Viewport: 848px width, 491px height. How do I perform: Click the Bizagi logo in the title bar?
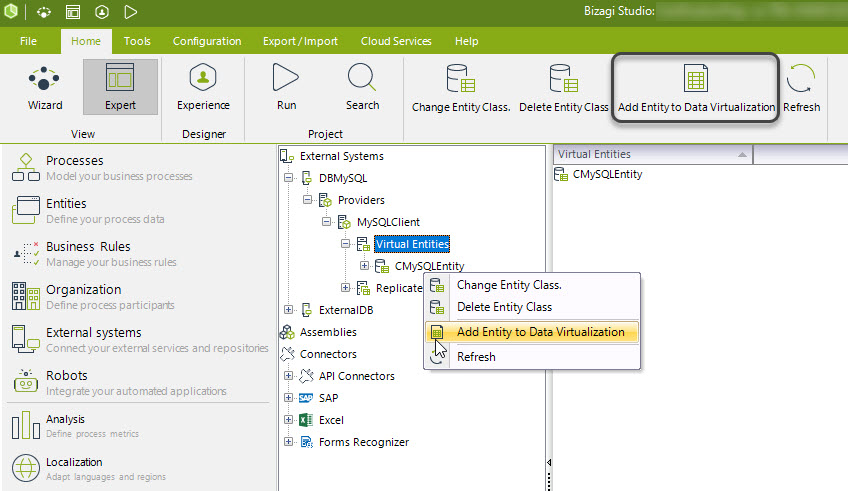coord(11,11)
